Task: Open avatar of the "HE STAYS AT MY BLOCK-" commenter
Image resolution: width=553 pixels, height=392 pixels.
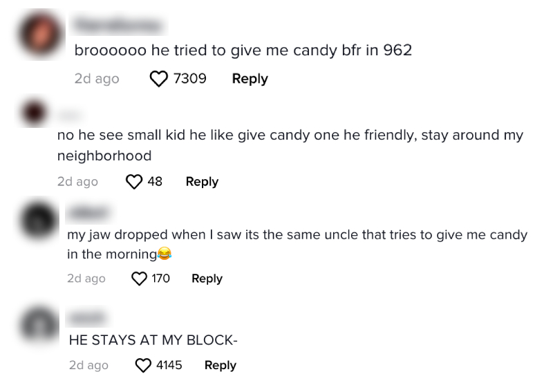Action: point(39,322)
